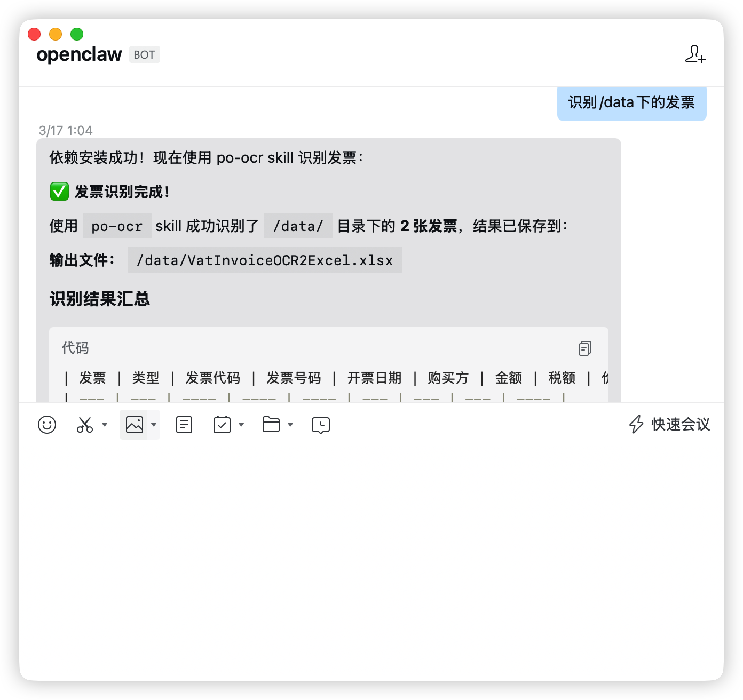The height and width of the screenshot is (700, 743).
Task: Click the sent message 识别/data下的发票 bubble
Action: [x=632, y=102]
